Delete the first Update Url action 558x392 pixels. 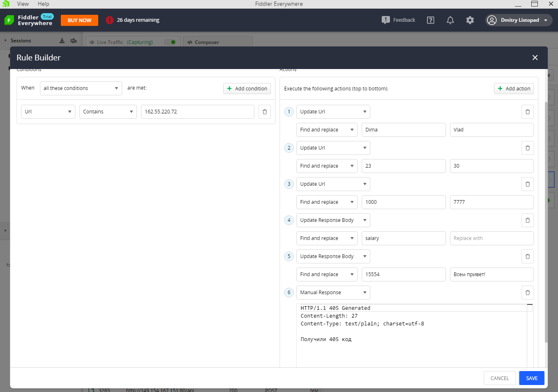[x=528, y=111]
